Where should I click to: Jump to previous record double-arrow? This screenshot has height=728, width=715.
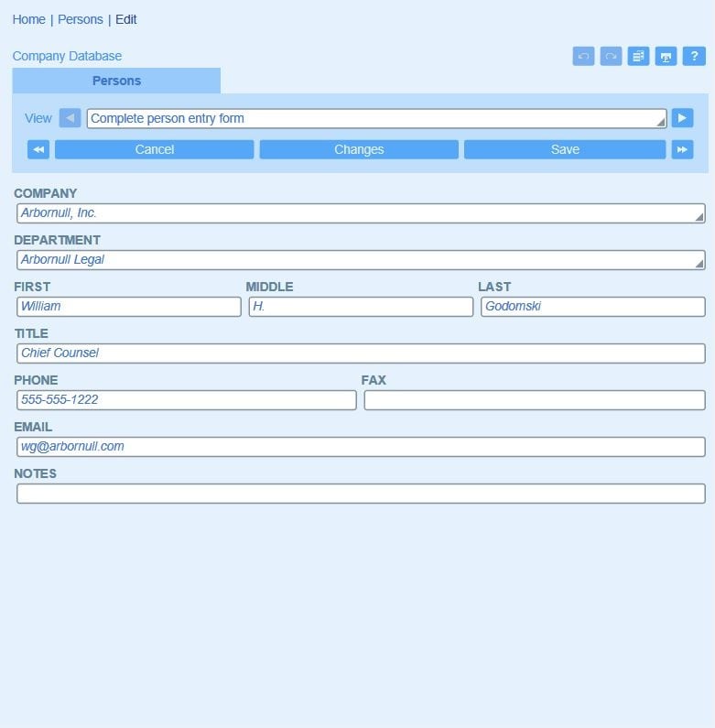tap(38, 149)
